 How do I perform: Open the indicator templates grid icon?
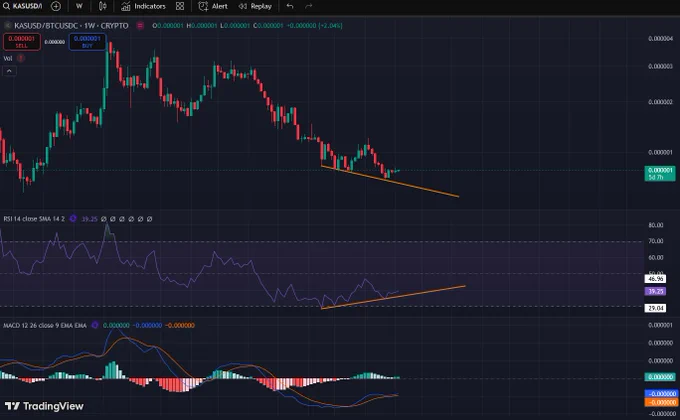180,6
